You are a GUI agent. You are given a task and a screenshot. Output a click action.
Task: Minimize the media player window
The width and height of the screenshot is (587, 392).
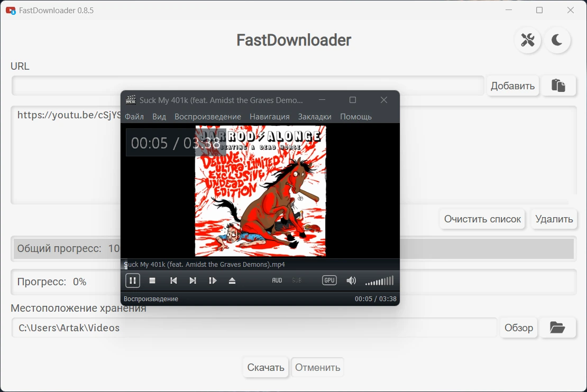click(x=322, y=100)
